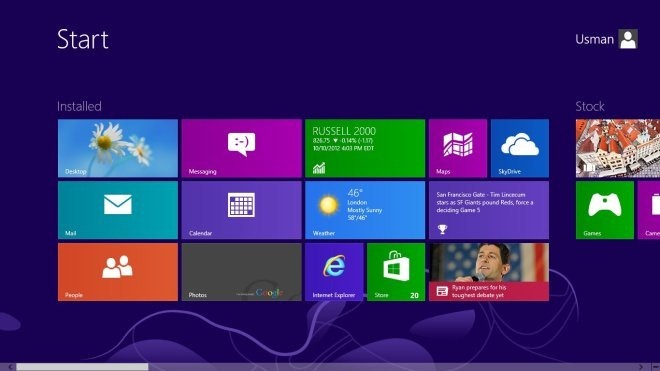Open the SkyDrive cloud tile
The image size is (660, 371).
click(x=520, y=148)
